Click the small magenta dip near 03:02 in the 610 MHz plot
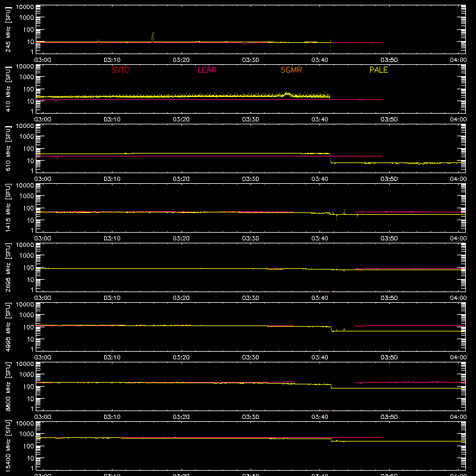Screen dimensions: 476x476 coord(56,157)
